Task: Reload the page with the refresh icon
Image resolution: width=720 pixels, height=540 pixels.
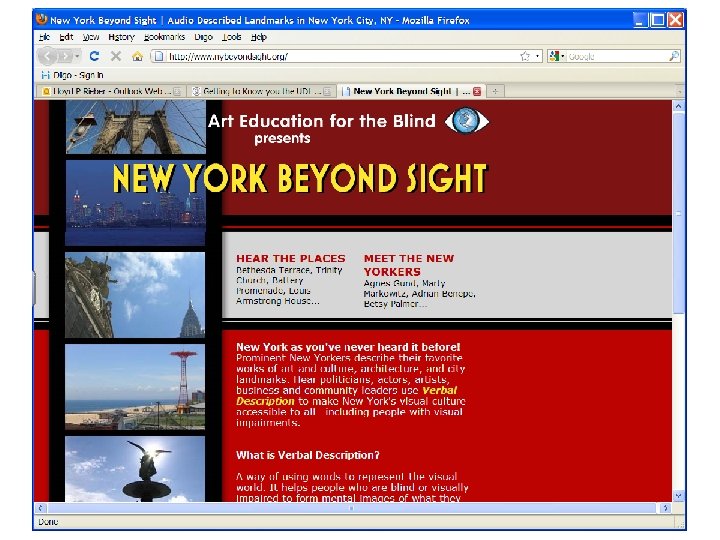Action: tap(95, 56)
